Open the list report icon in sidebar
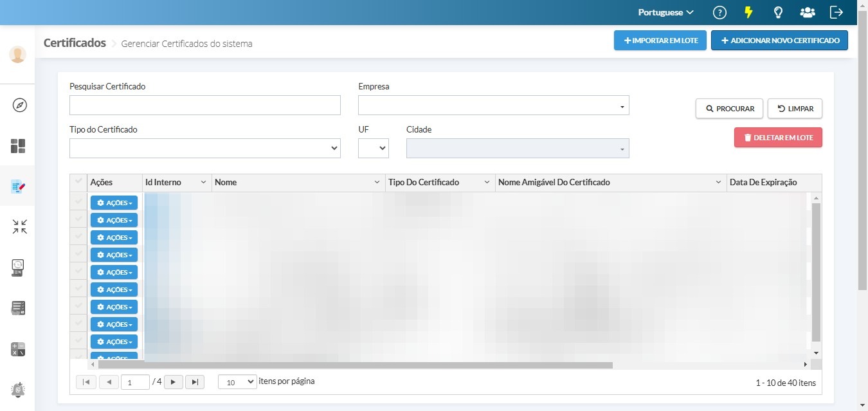The height and width of the screenshot is (411, 868). (18, 308)
